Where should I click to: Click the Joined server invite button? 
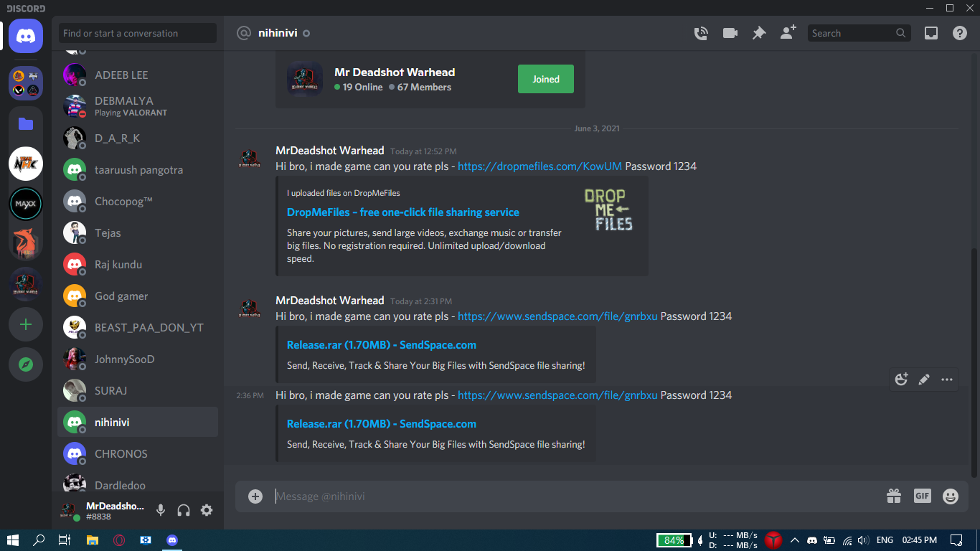546,79
